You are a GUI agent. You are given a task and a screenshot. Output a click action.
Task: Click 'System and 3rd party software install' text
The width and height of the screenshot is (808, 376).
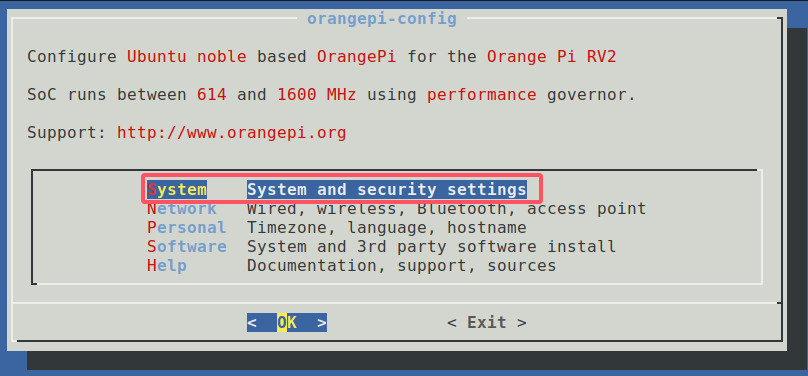[431, 246]
